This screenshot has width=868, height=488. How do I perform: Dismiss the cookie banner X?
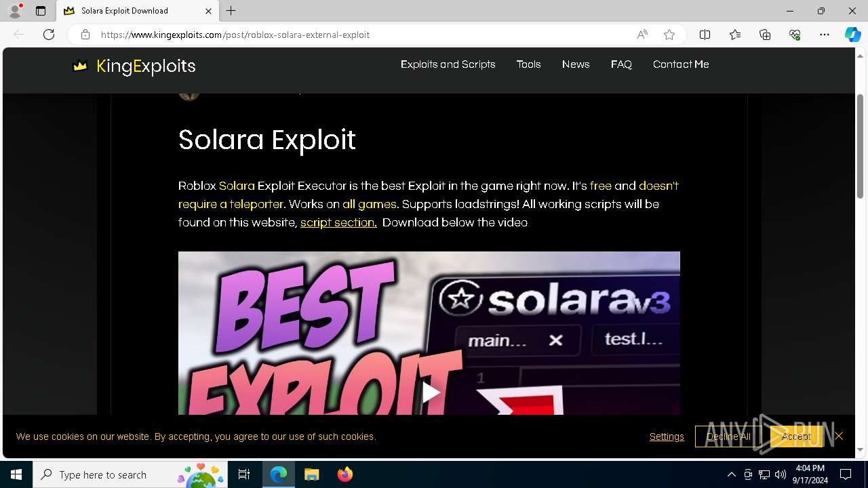click(839, 436)
